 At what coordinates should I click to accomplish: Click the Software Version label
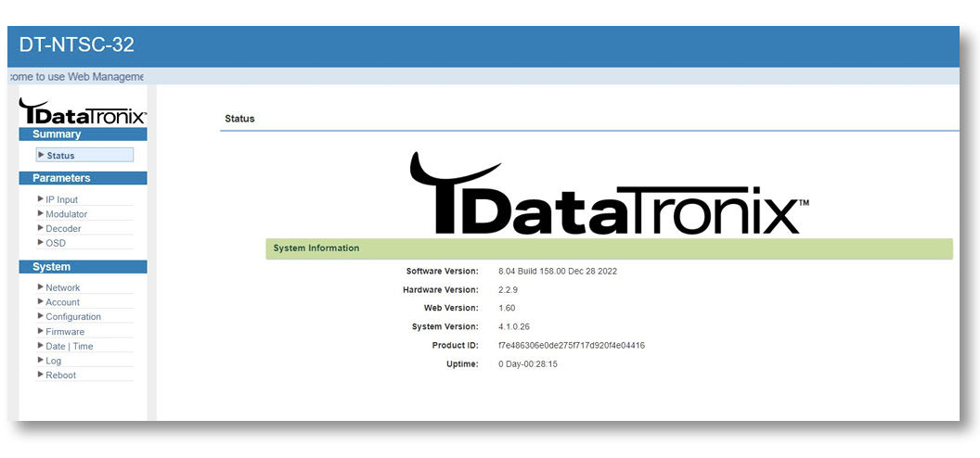point(443,272)
